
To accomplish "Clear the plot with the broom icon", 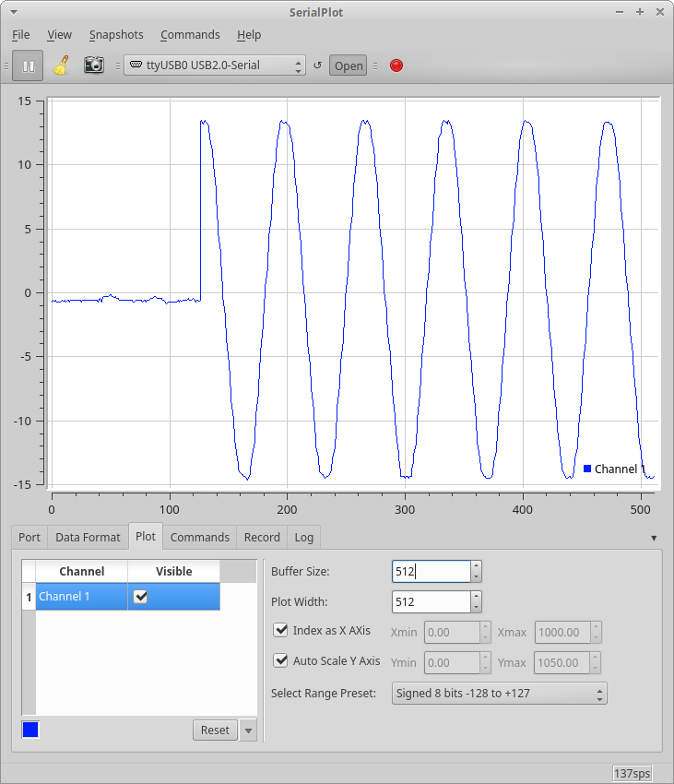I will pos(61,65).
